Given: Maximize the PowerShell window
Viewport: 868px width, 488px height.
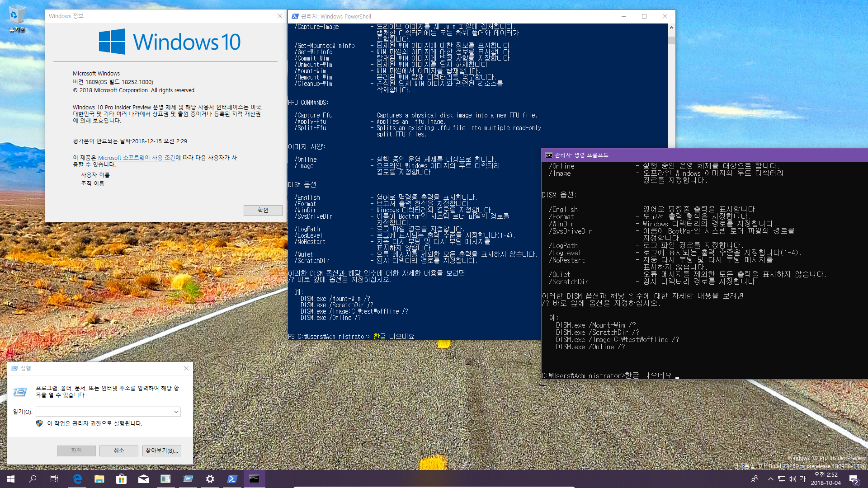Looking at the screenshot, I should coord(644,16).
